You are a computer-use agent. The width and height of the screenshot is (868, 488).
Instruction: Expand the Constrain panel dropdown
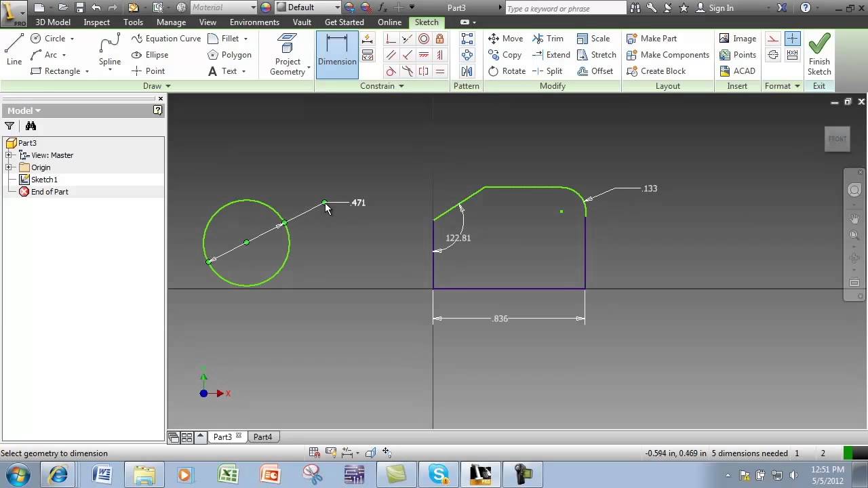click(382, 86)
